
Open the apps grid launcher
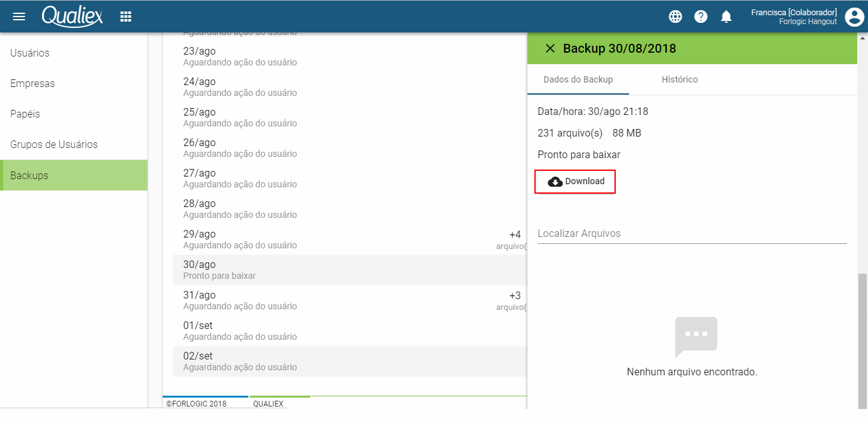[126, 17]
